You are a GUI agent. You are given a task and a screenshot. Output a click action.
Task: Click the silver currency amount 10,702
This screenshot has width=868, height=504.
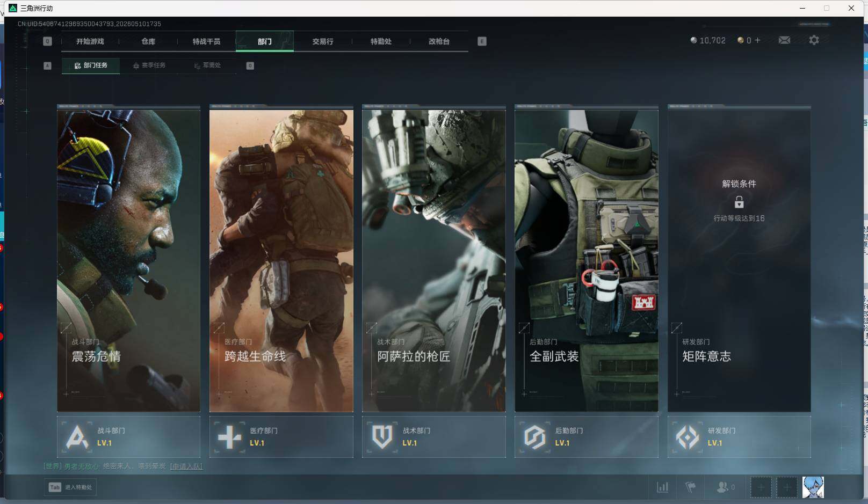point(712,40)
